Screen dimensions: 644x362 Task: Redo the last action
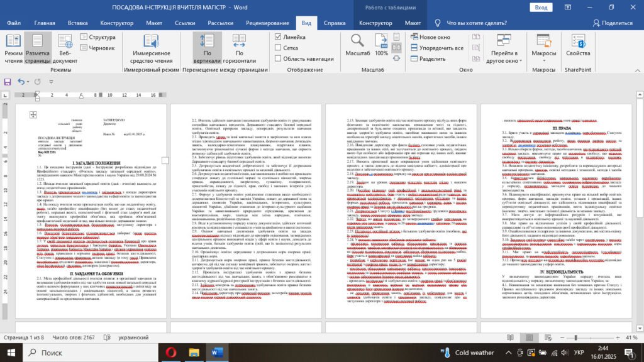[37, 82]
